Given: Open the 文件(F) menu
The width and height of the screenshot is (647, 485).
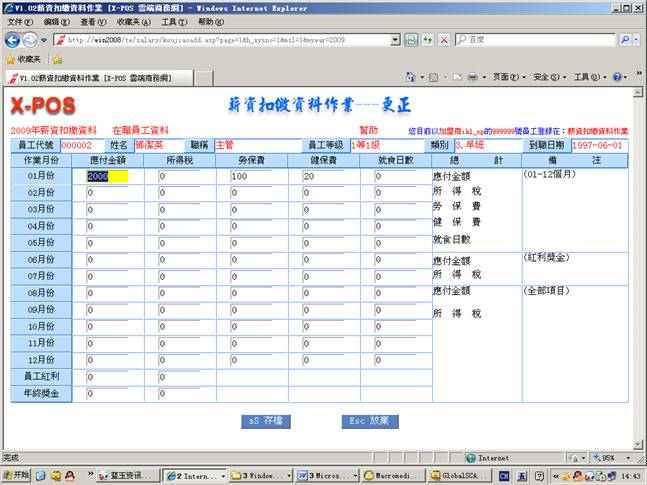Looking at the screenshot, I should (20, 21).
